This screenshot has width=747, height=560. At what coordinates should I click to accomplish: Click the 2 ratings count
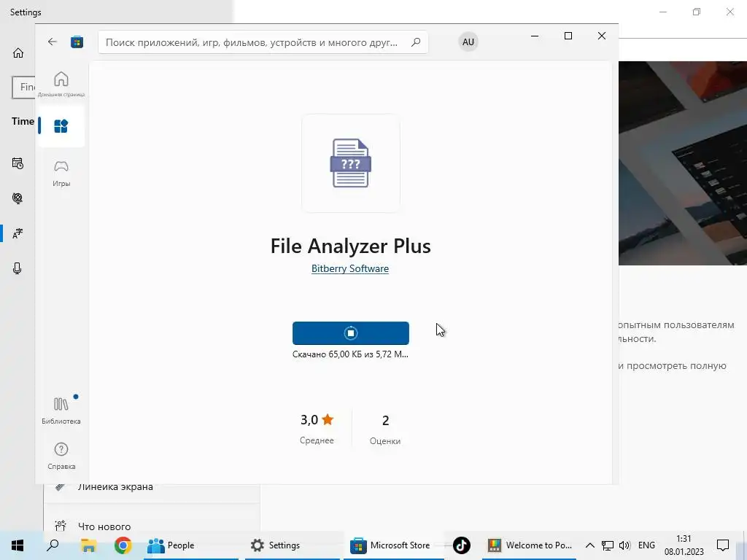click(385, 429)
